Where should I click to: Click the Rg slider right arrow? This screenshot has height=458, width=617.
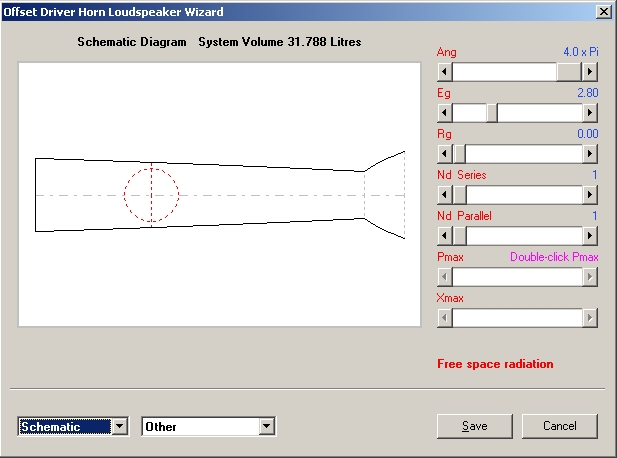(x=589, y=154)
